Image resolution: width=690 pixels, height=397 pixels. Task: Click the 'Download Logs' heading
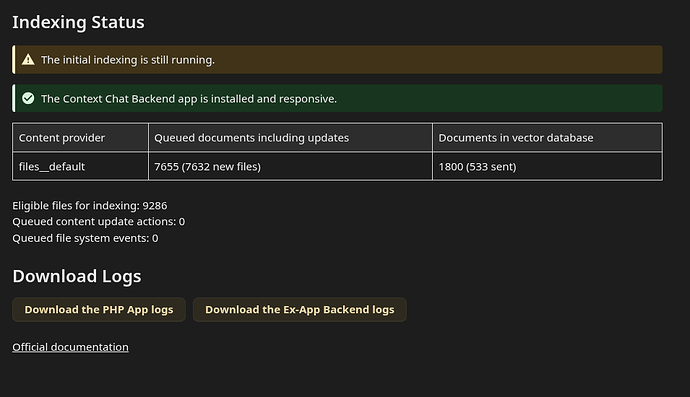click(77, 276)
